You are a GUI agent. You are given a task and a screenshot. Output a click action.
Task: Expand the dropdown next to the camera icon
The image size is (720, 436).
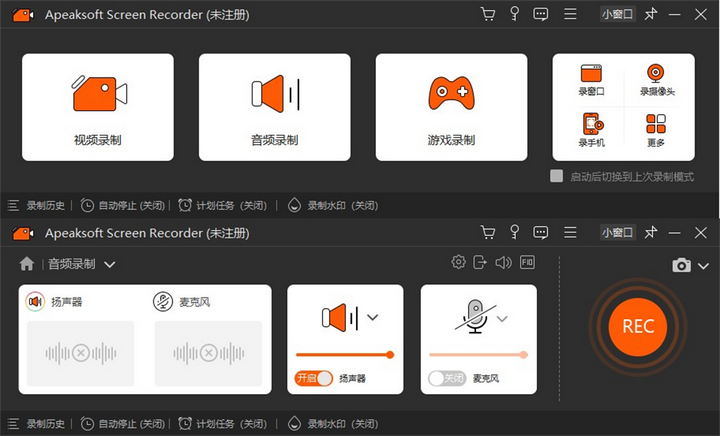point(703,266)
